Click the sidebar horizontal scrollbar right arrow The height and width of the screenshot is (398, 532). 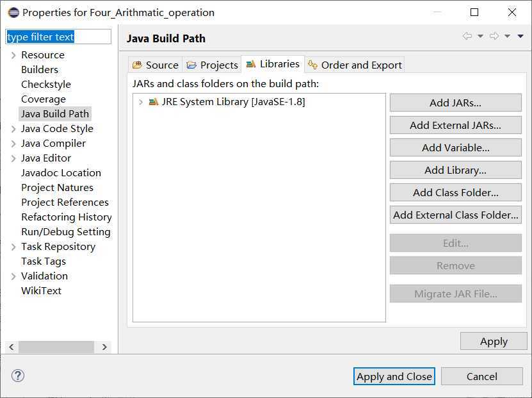[105, 347]
